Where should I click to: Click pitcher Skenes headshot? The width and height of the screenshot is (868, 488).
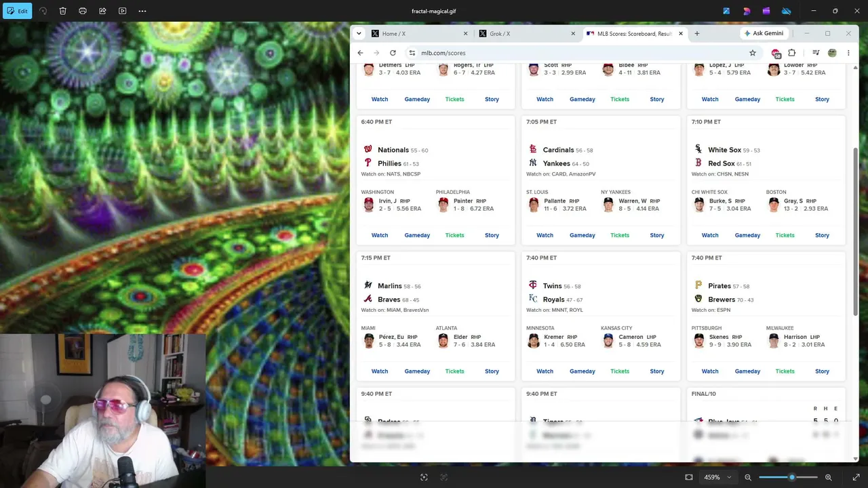click(x=699, y=341)
